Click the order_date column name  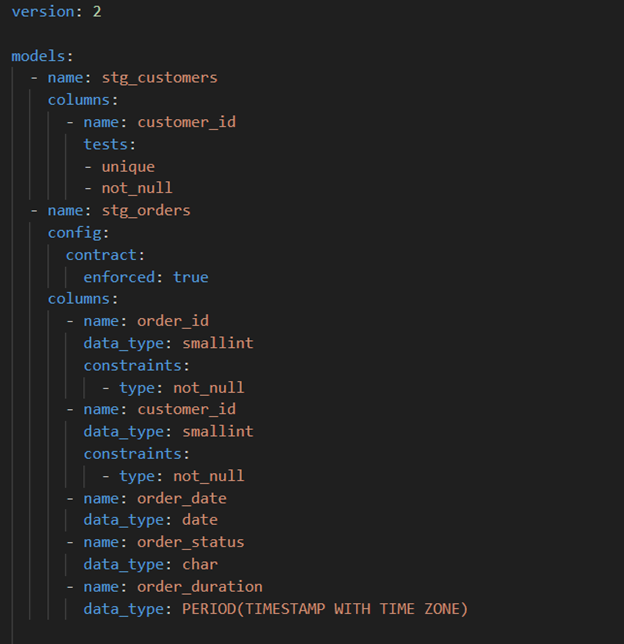[181, 498]
